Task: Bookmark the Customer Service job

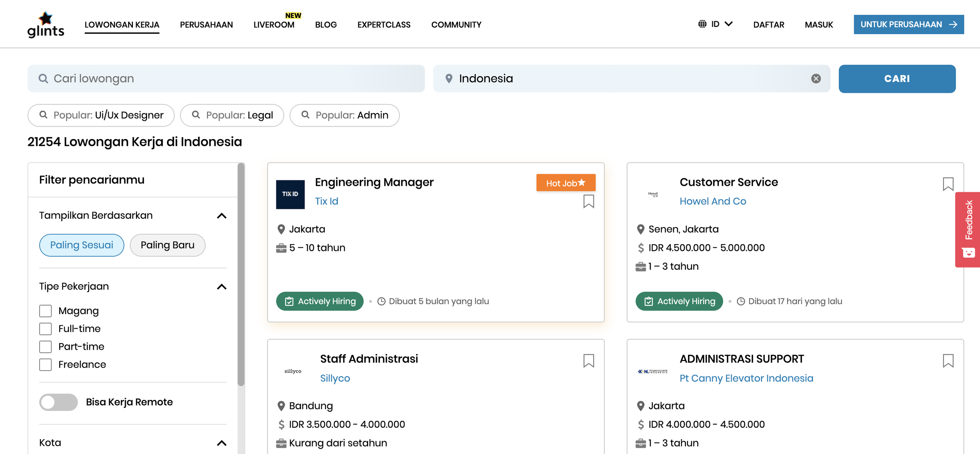Action: pyautogui.click(x=948, y=184)
